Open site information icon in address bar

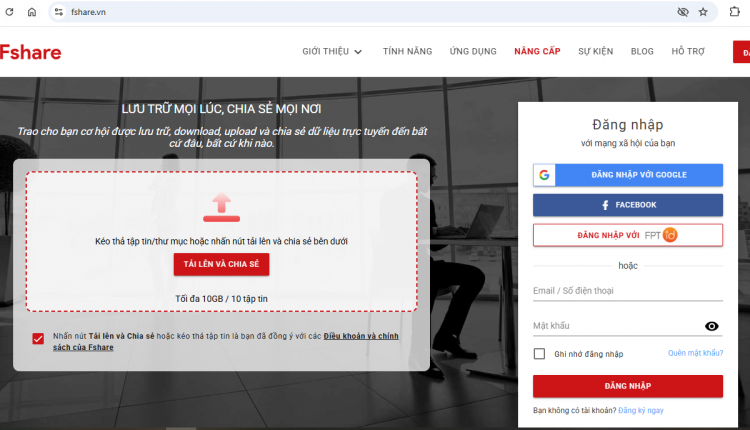pos(59,12)
